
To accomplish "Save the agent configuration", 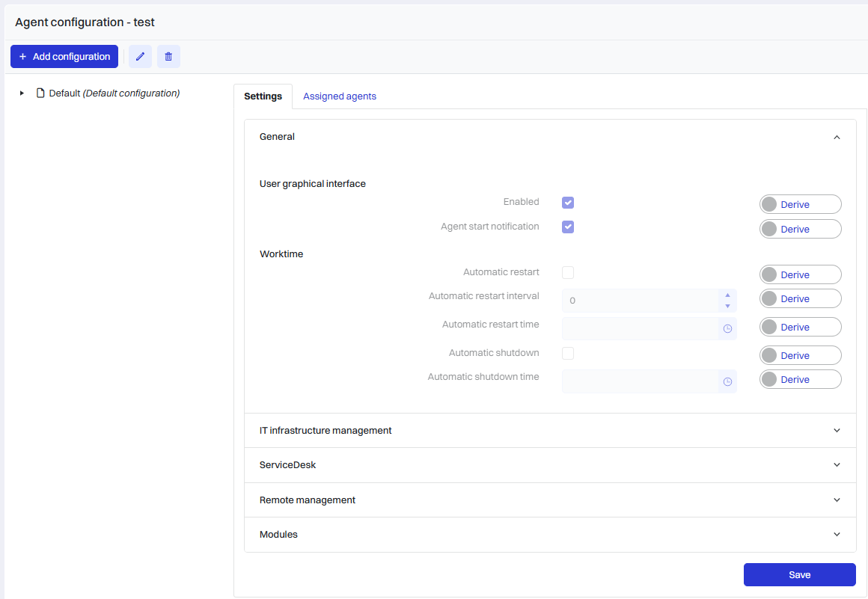I will pos(799,574).
